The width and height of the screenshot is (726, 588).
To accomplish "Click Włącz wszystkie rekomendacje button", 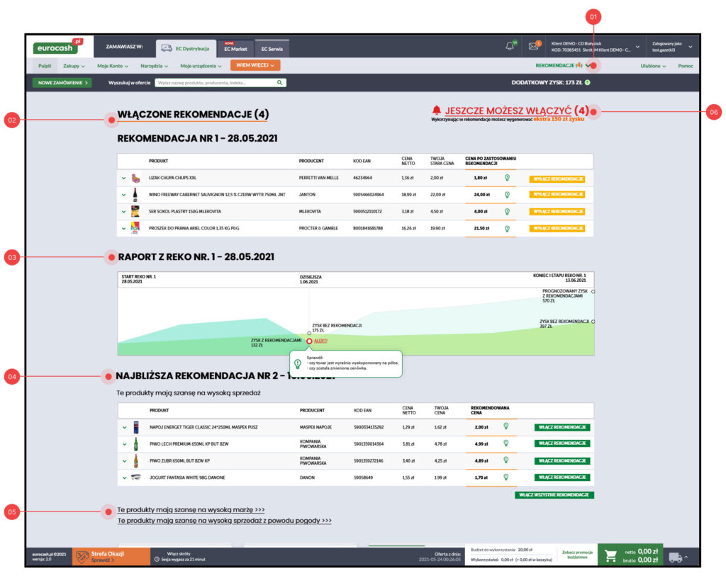I will (554, 495).
